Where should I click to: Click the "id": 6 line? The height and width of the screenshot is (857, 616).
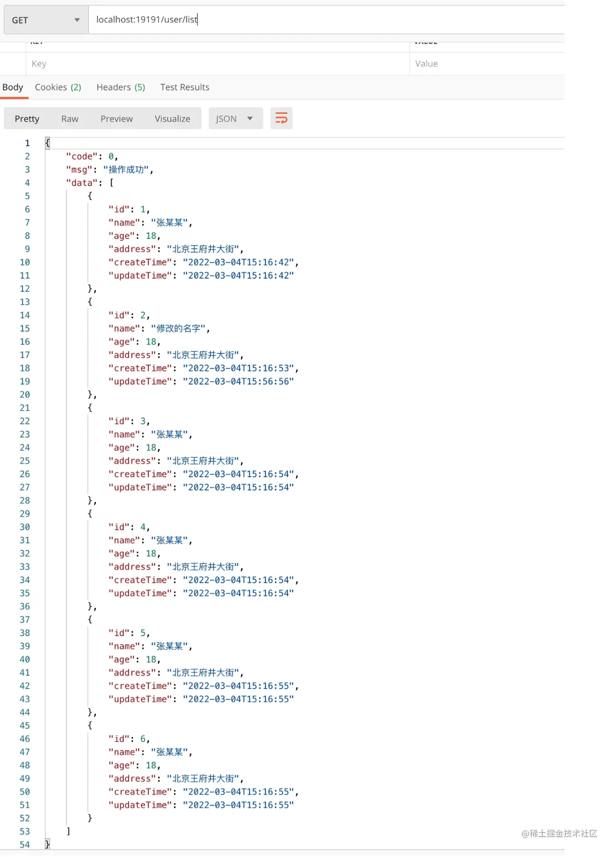tap(129, 739)
